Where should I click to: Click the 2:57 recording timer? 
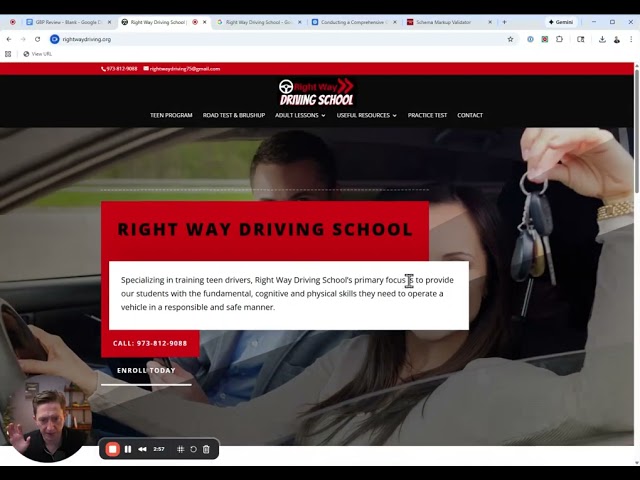159,449
